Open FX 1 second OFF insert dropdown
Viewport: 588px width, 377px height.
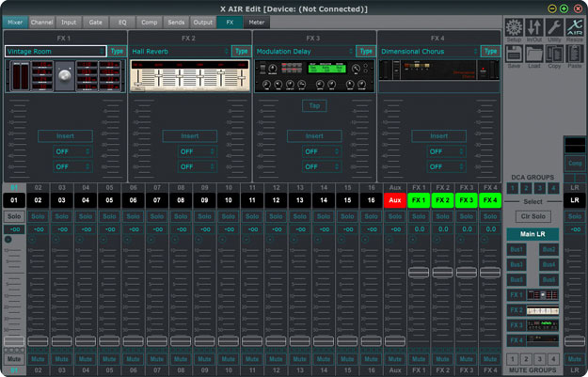[72, 166]
